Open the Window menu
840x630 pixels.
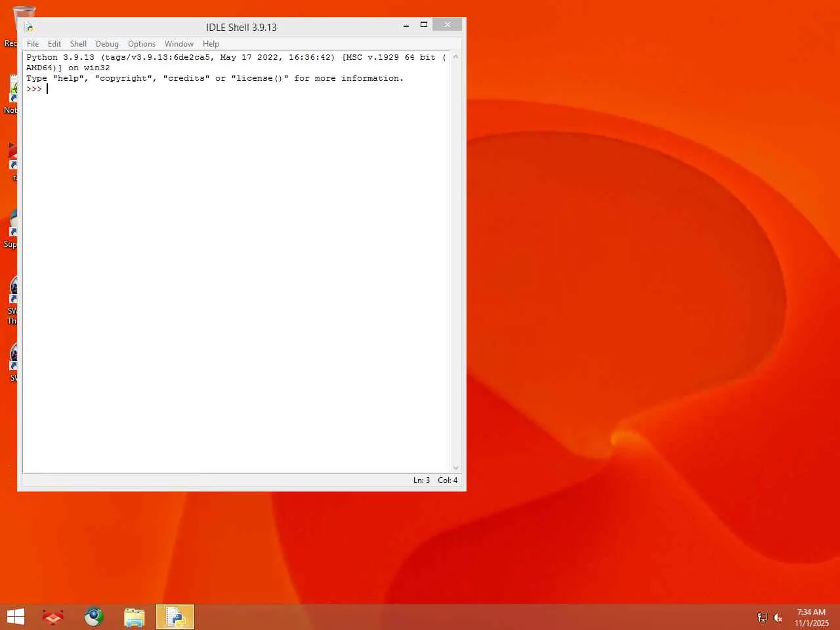coord(179,44)
